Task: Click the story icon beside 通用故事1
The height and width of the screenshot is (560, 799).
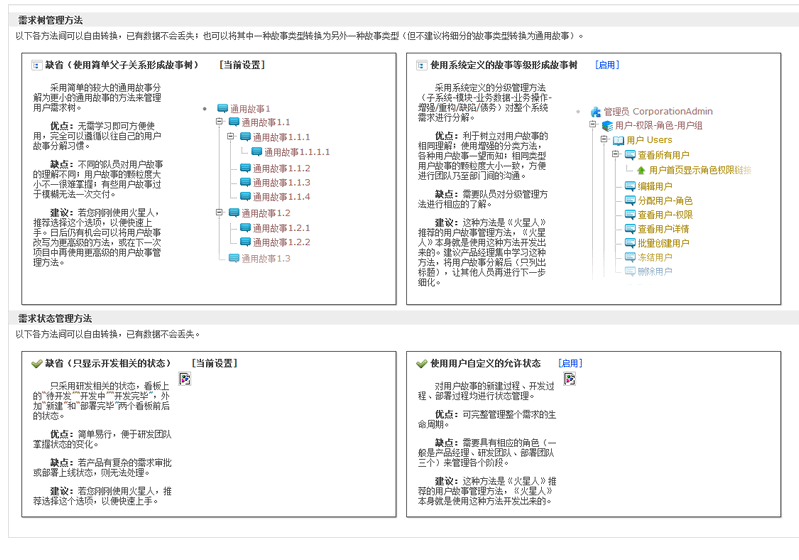Action: pos(223,109)
